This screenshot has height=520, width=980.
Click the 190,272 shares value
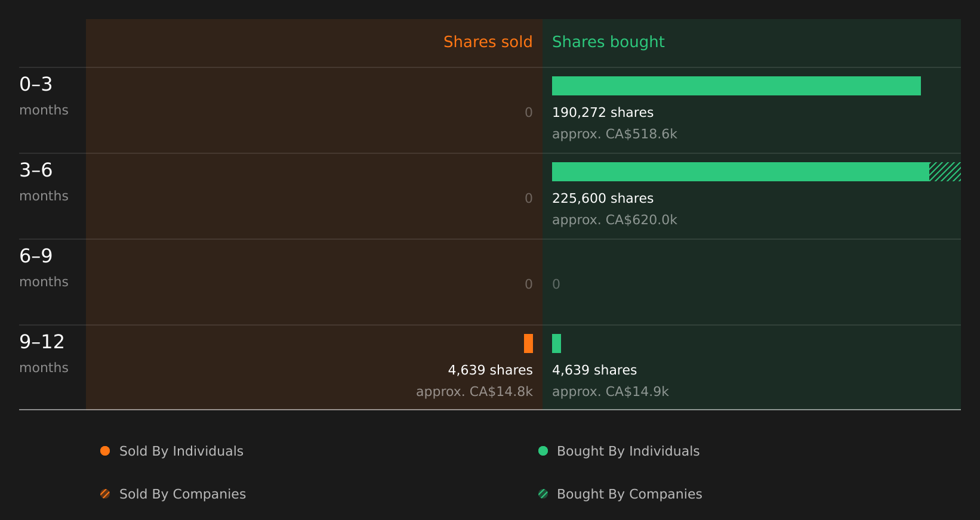(603, 113)
